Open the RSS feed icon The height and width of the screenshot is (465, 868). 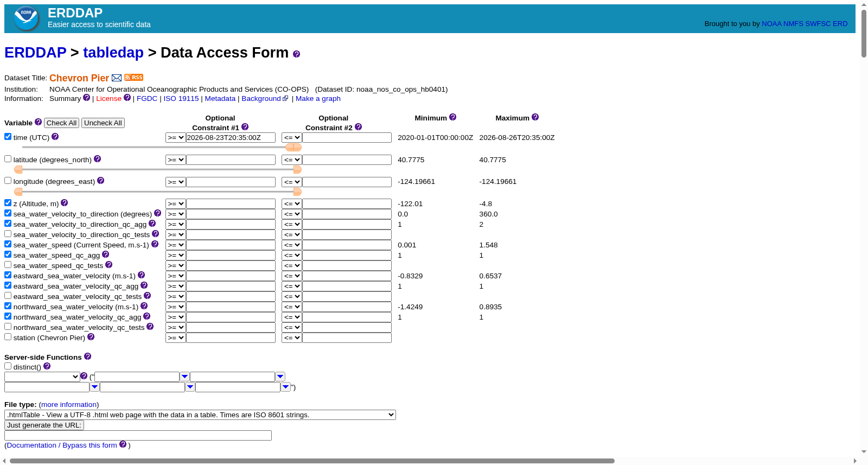point(133,78)
